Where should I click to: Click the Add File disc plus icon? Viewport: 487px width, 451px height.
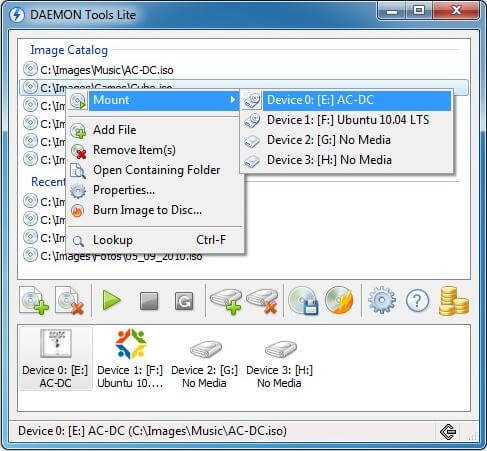79,130
